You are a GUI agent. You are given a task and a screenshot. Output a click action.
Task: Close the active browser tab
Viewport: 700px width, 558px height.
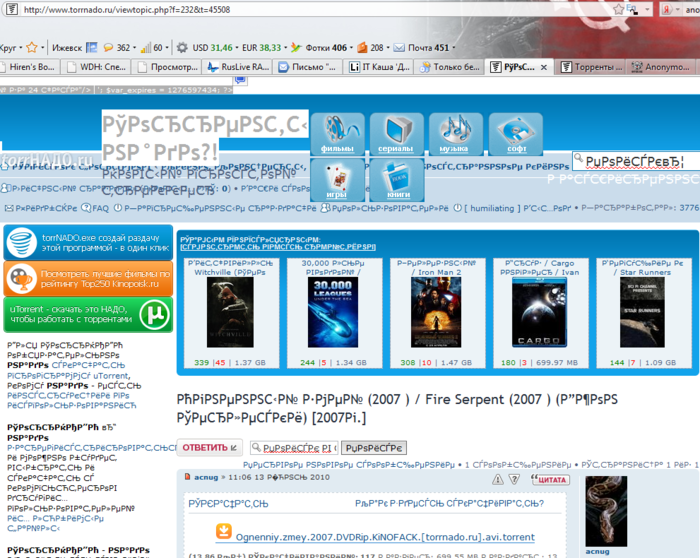544,67
